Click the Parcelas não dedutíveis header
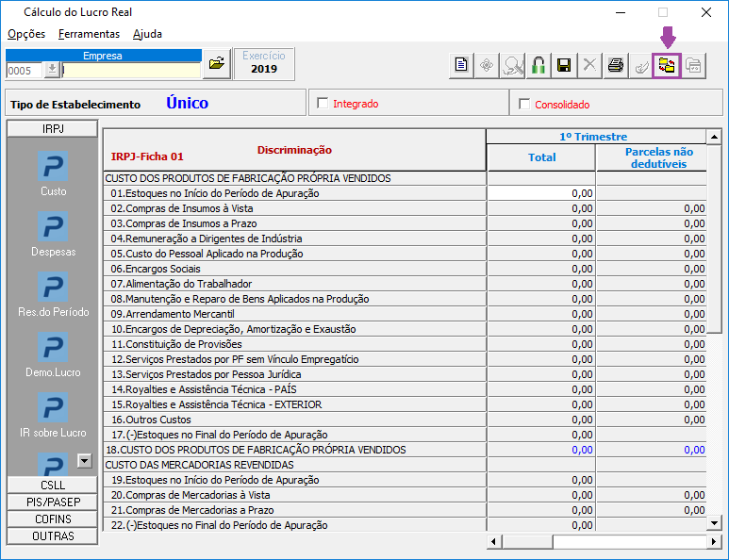Image resolution: width=729 pixels, height=560 pixels. coord(652,157)
